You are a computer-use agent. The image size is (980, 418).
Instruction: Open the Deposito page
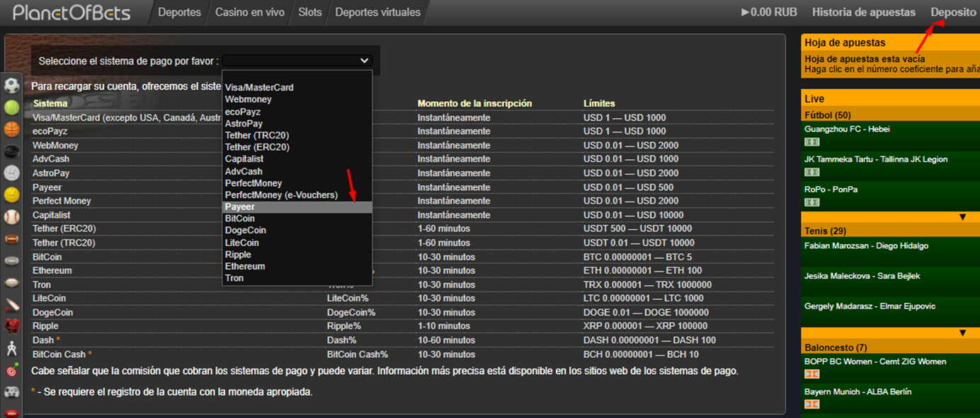coord(953,12)
